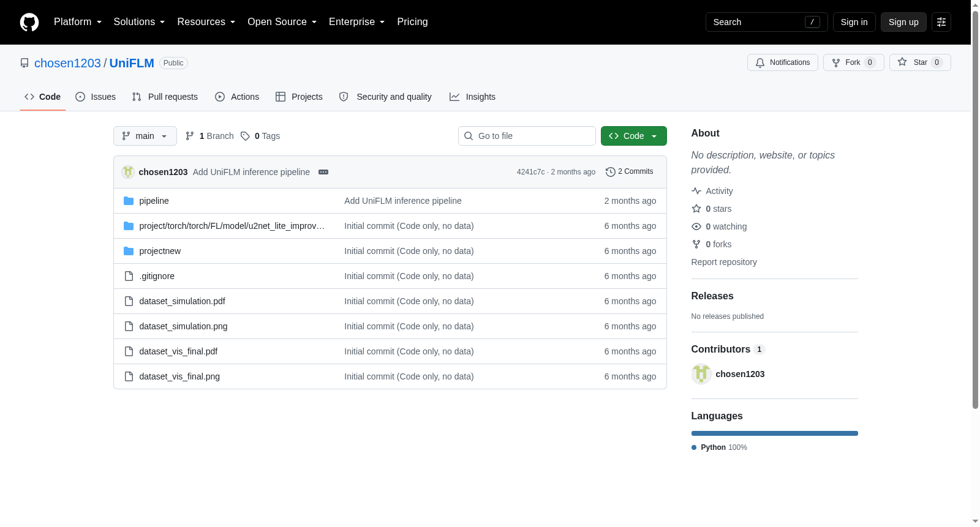
Task: Click the Sign up button
Action: pos(903,22)
